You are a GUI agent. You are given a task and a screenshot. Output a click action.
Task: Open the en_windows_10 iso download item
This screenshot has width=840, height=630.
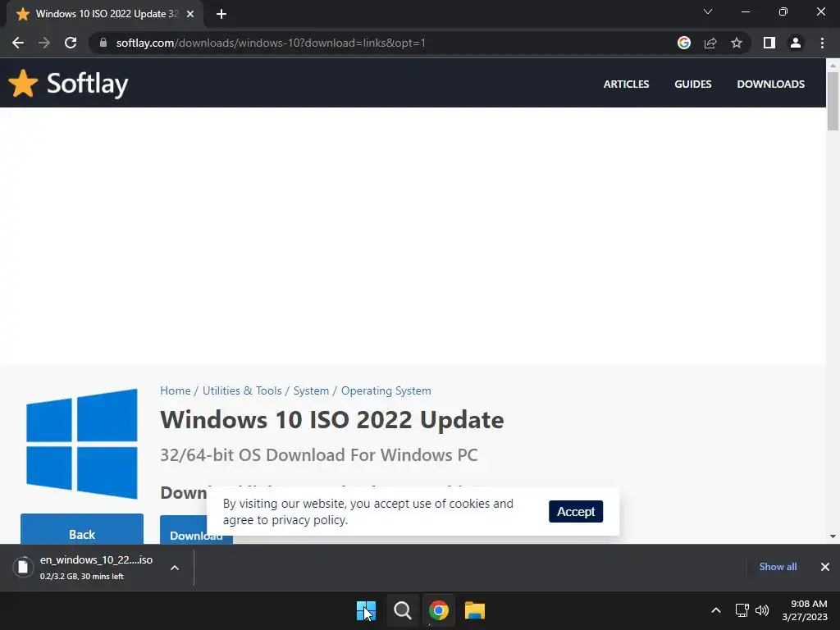(84, 568)
